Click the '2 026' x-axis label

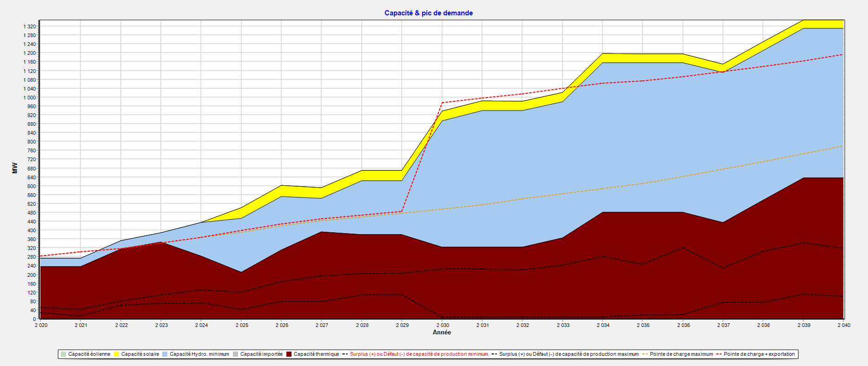point(282,325)
